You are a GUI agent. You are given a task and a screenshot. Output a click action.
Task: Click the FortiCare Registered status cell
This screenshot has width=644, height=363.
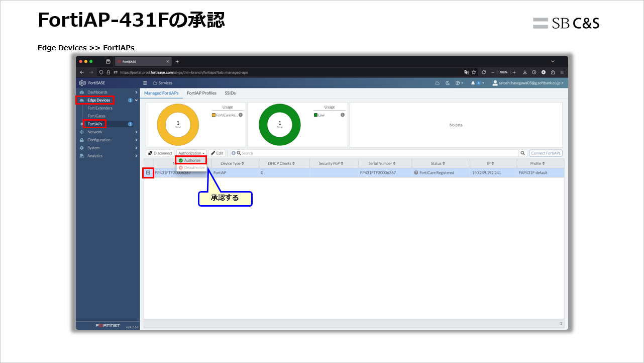(x=434, y=172)
